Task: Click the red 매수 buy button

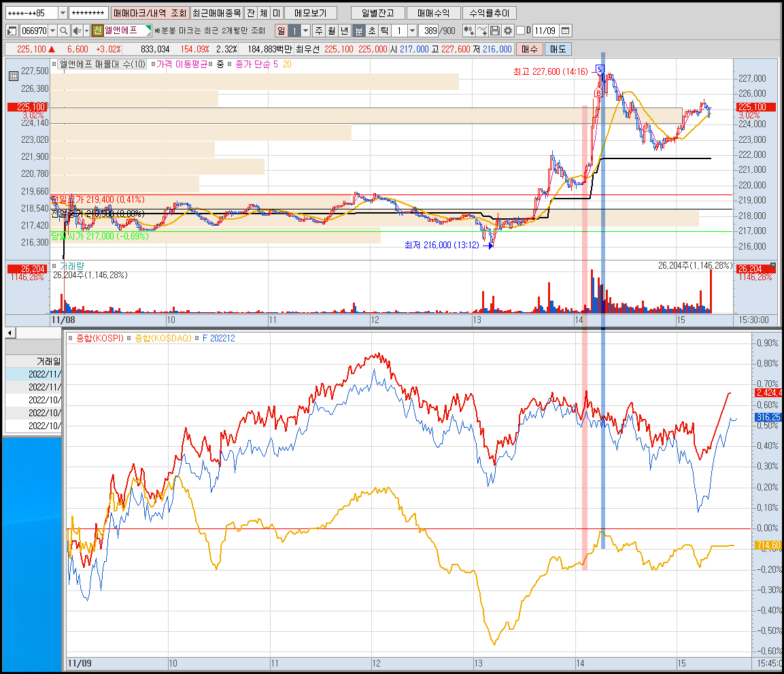Action: [x=530, y=49]
